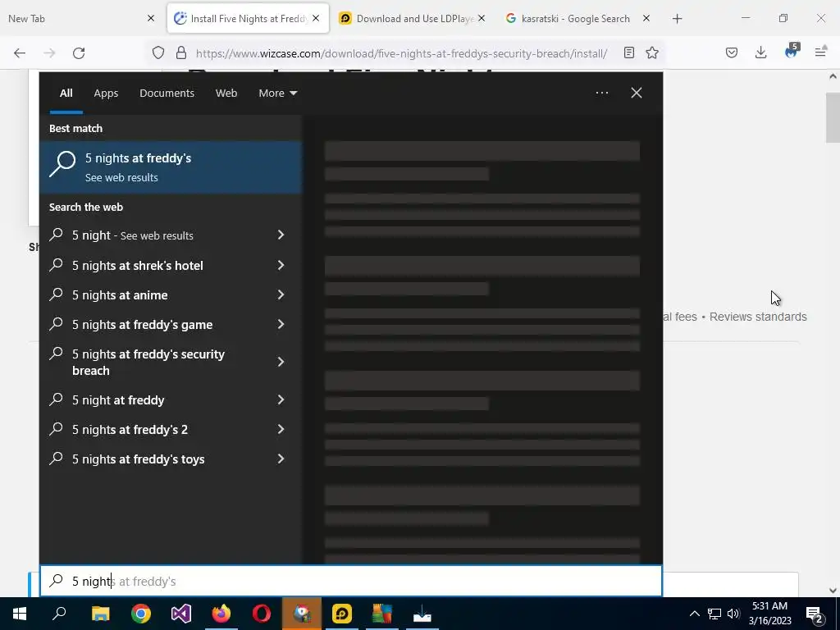Select the All search filter tab
The width and height of the screenshot is (840, 630).
66,94
